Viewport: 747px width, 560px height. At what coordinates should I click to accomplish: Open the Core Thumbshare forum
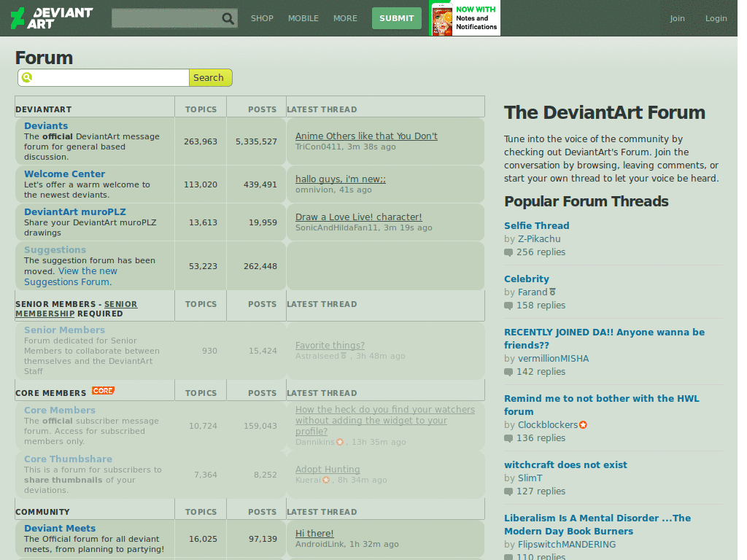68,459
